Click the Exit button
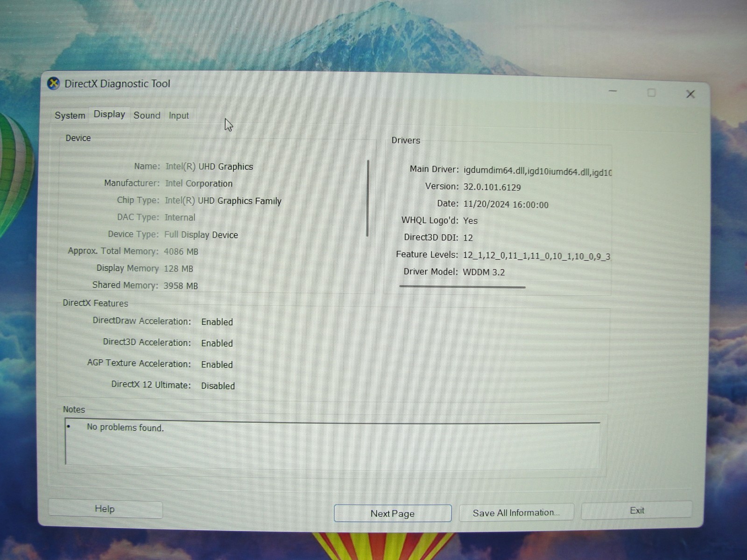The image size is (747, 560). pos(637,511)
